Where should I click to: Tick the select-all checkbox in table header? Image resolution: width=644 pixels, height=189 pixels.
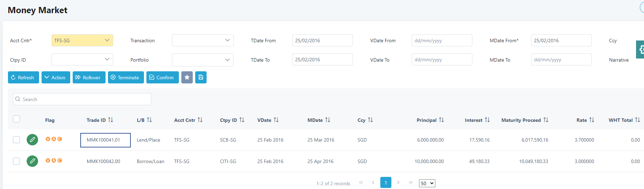(16, 119)
